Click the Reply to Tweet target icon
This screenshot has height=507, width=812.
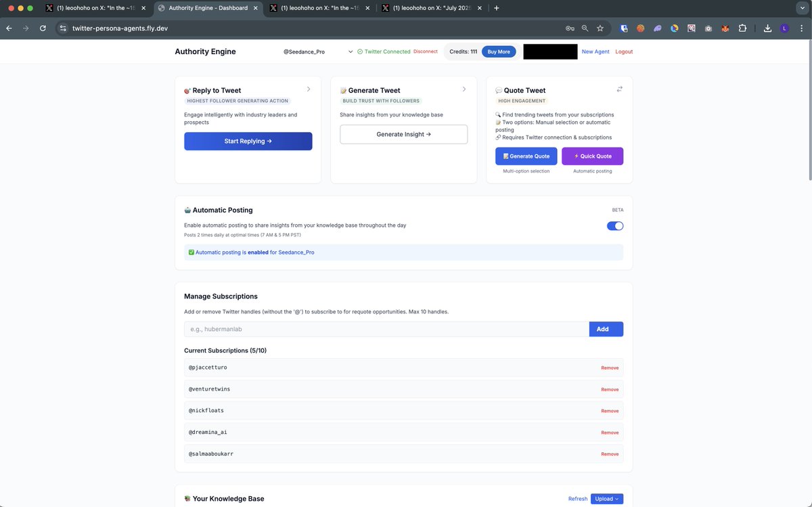click(x=187, y=90)
